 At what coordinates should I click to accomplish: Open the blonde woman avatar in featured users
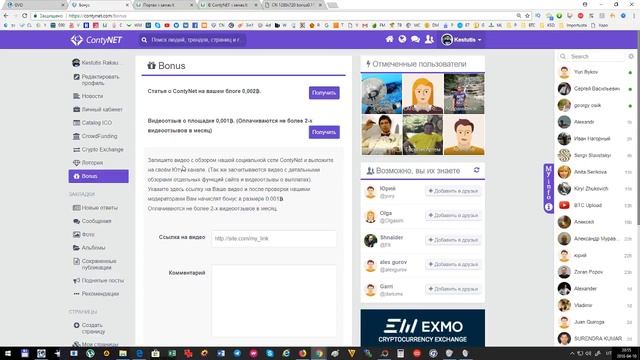(422, 93)
